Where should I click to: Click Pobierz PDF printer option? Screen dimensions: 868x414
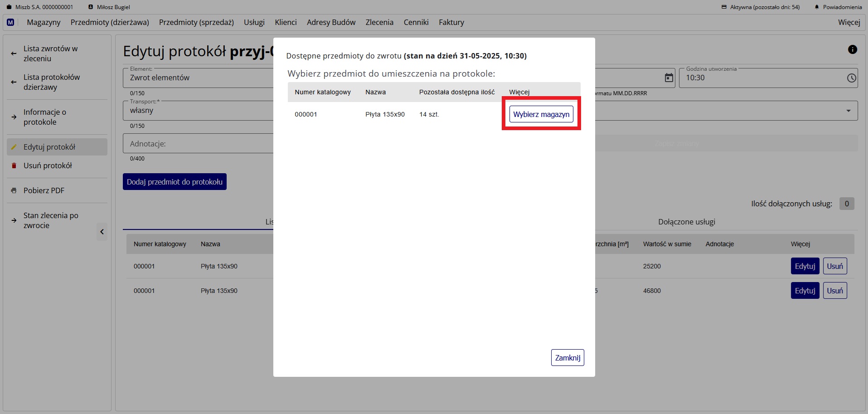coord(44,190)
